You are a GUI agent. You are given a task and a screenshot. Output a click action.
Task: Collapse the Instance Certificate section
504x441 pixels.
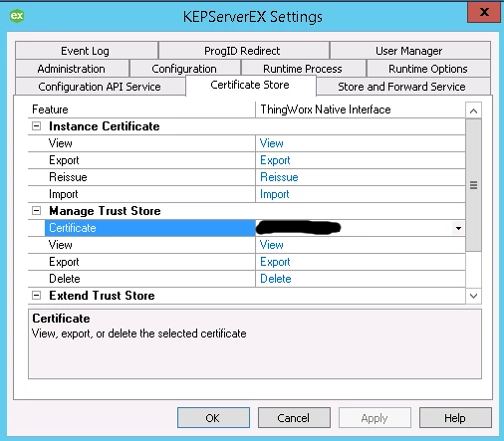click(36, 126)
